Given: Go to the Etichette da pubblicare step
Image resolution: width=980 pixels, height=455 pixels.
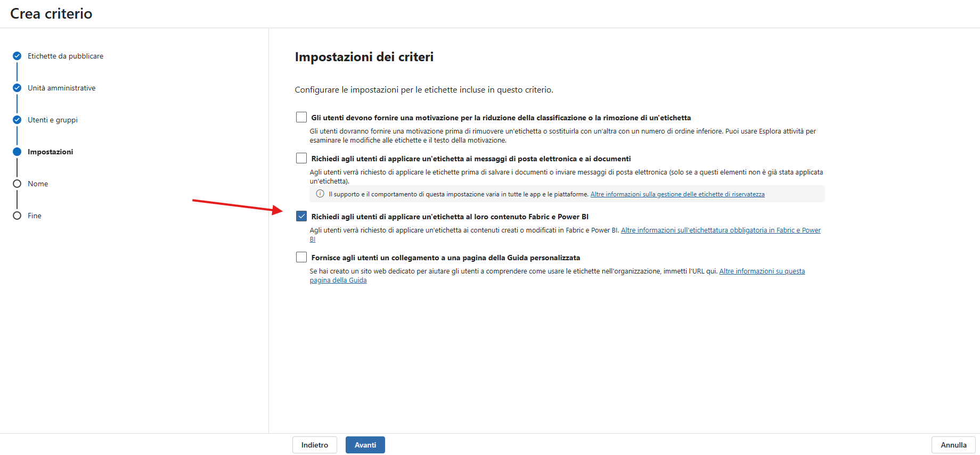Looking at the screenshot, I should coord(66,56).
